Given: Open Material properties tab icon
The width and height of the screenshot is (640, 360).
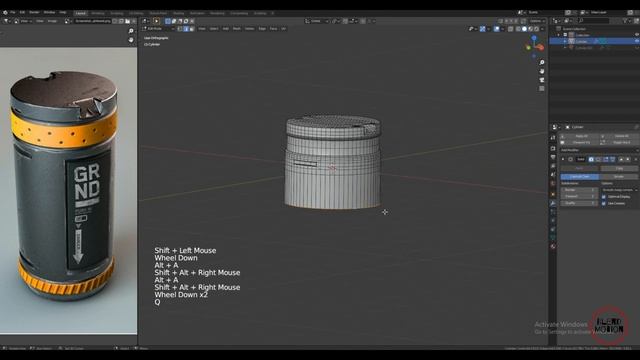Looking at the screenshot, I should [x=553, y=246].
